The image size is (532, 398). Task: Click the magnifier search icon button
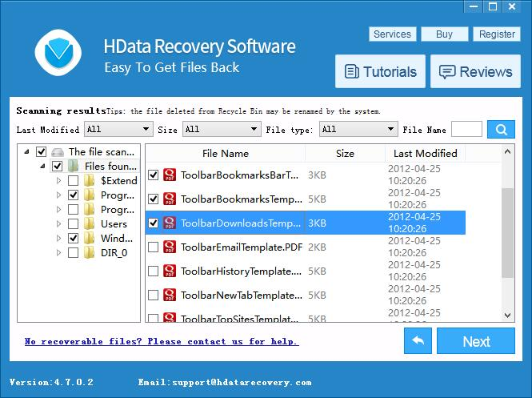click(502, 129)
